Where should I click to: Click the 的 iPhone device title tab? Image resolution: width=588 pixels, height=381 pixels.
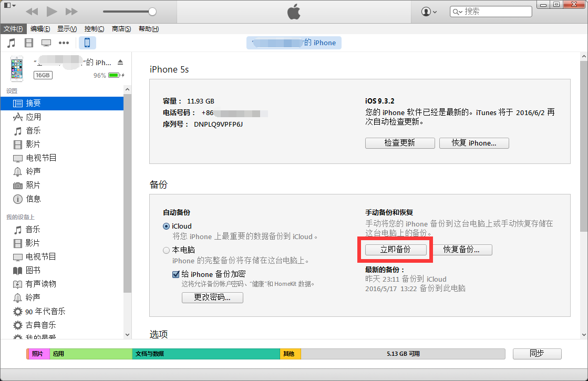point(294,43)
